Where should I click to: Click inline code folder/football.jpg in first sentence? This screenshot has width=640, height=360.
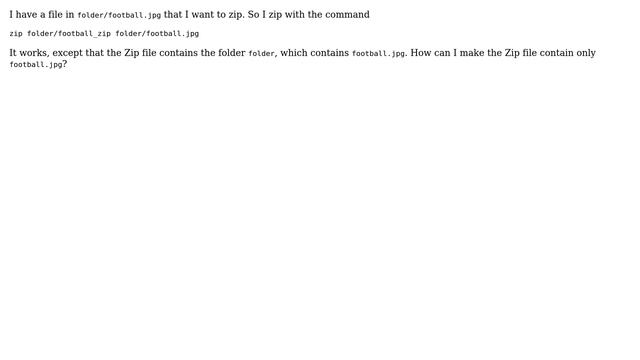coord(119,15)
